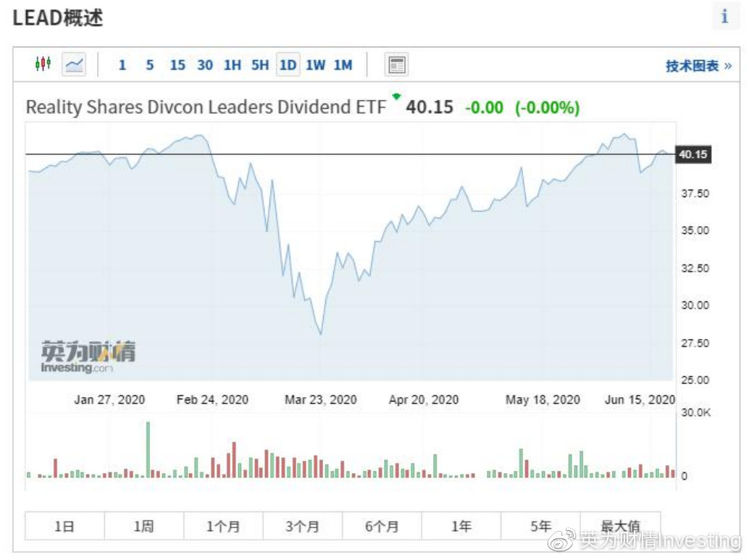The image size is (749, 560).
Task: Select the 3个月 time range tab
Action: [x=302, y=527]
